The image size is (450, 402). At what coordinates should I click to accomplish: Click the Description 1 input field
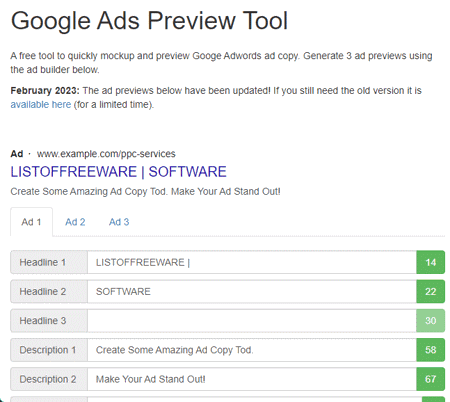tap(252, 350)
